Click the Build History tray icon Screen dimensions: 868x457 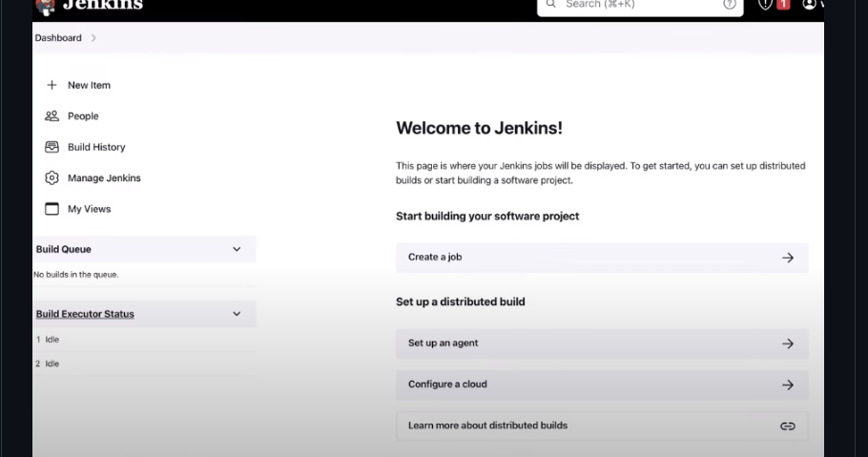click(52, 147)
